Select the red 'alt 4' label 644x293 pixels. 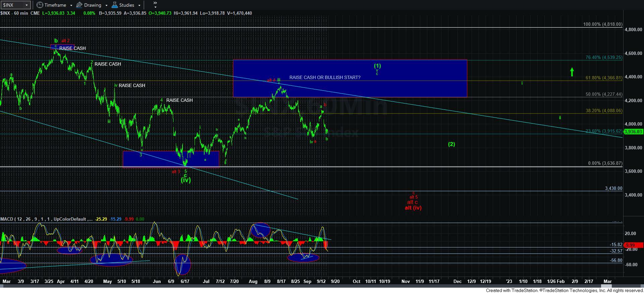pyautogui.click(x=271, y=80)
